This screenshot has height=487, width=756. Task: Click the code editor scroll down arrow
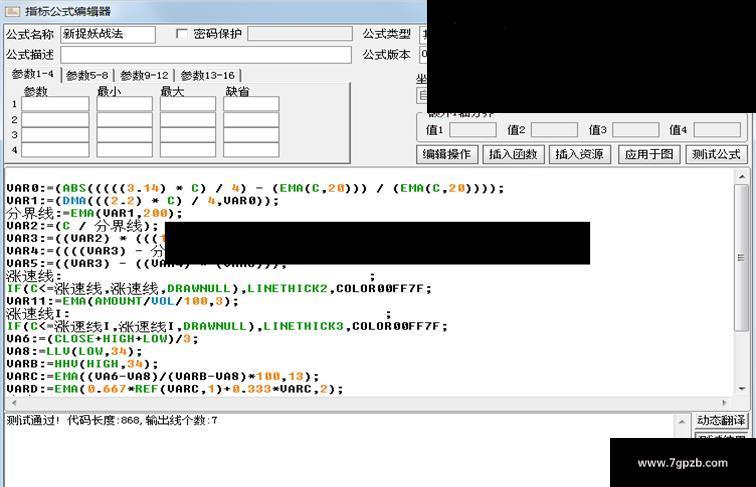(742, 389)
